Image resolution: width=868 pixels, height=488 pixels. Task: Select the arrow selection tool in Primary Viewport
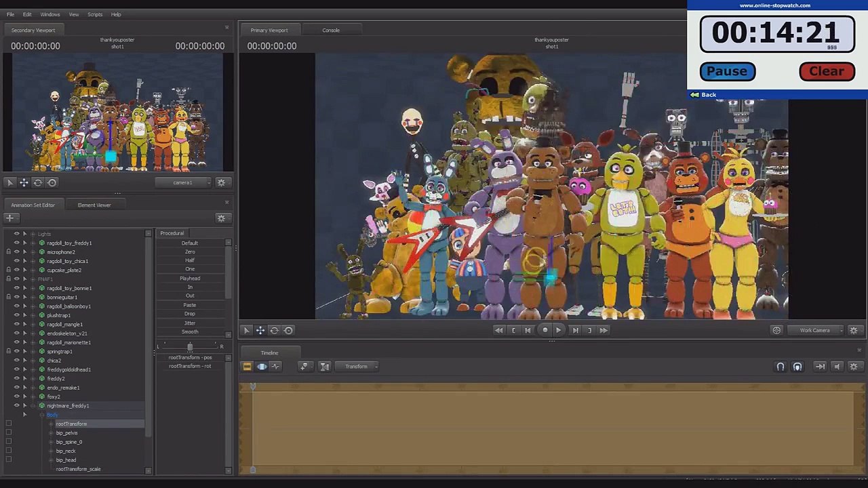coord(247,330)
